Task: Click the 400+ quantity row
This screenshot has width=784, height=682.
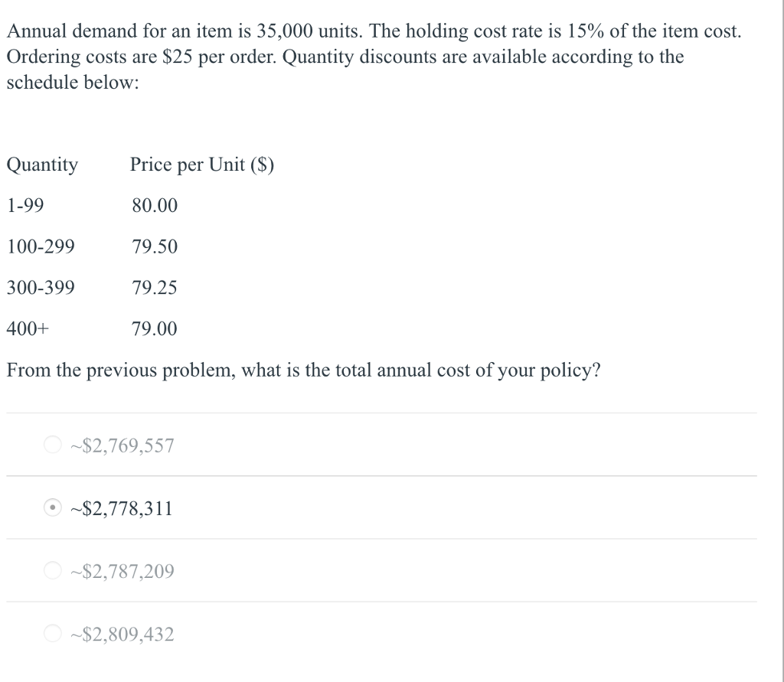Action: [x=28, y=328]
